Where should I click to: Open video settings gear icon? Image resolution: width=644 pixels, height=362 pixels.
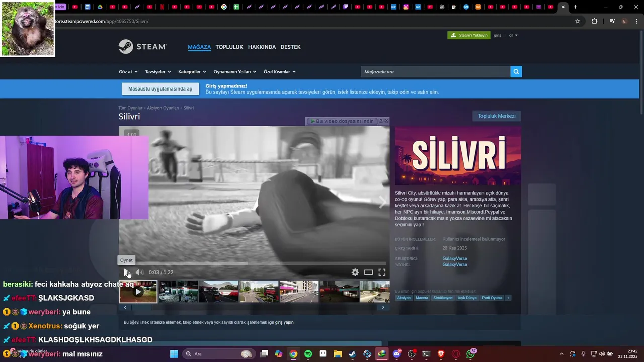(355, 272)
